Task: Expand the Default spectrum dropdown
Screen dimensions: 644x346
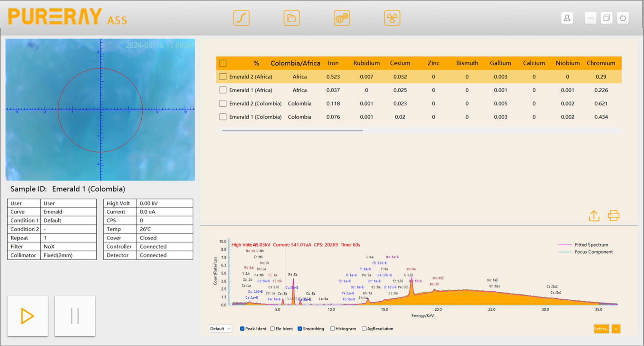Action: pyautogui.click(x=220, y=329)
